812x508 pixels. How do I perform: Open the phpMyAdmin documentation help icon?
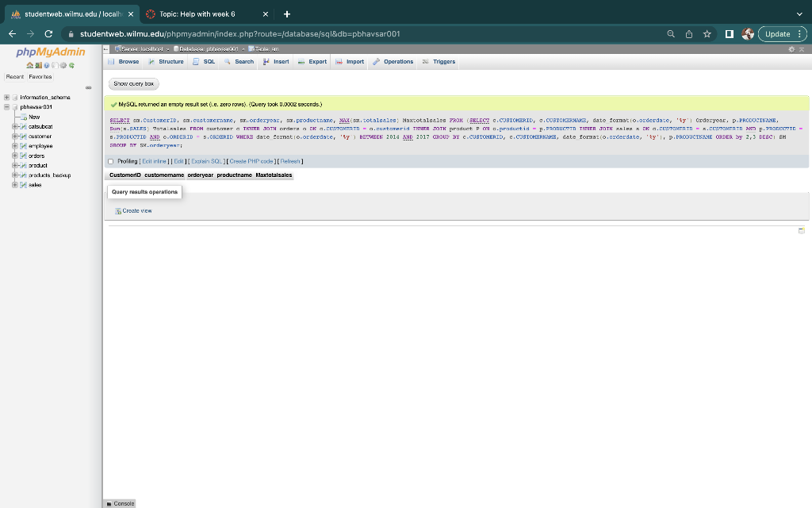(x=47, y=65)
